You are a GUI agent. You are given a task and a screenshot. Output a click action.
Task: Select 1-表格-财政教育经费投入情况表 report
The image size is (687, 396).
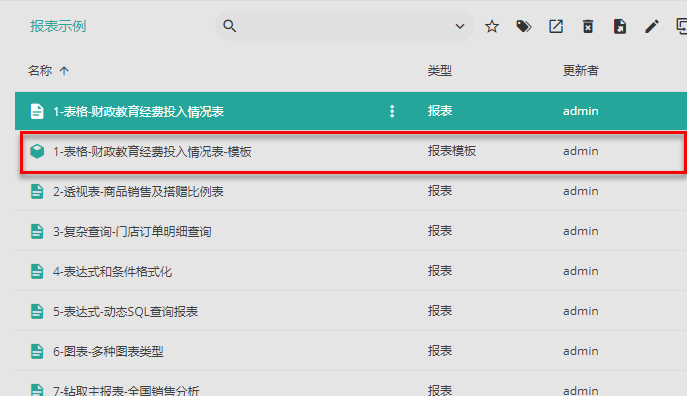click(x=138, y=111)
